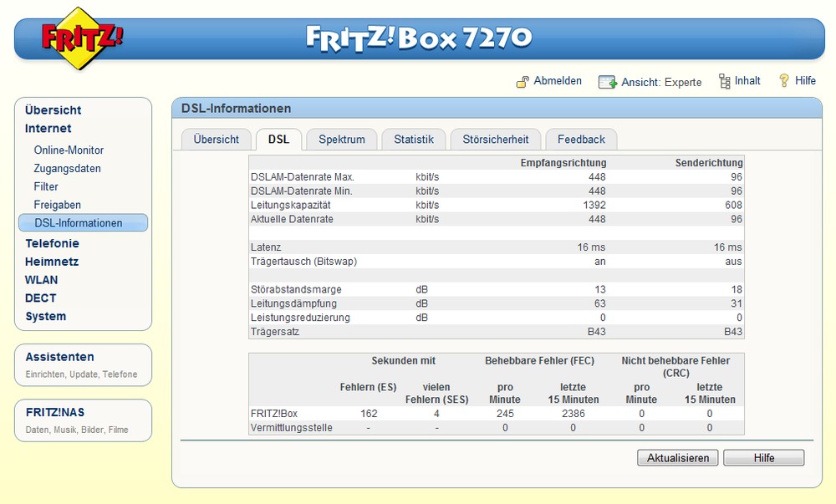Open Online-Monitor in the sidebar
The width and height of the screenshot is (836, 504).
[69, 150]
